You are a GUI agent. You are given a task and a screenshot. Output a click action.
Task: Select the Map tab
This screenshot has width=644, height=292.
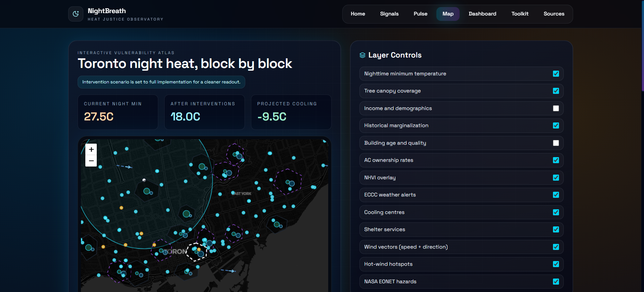click(448, 14)
